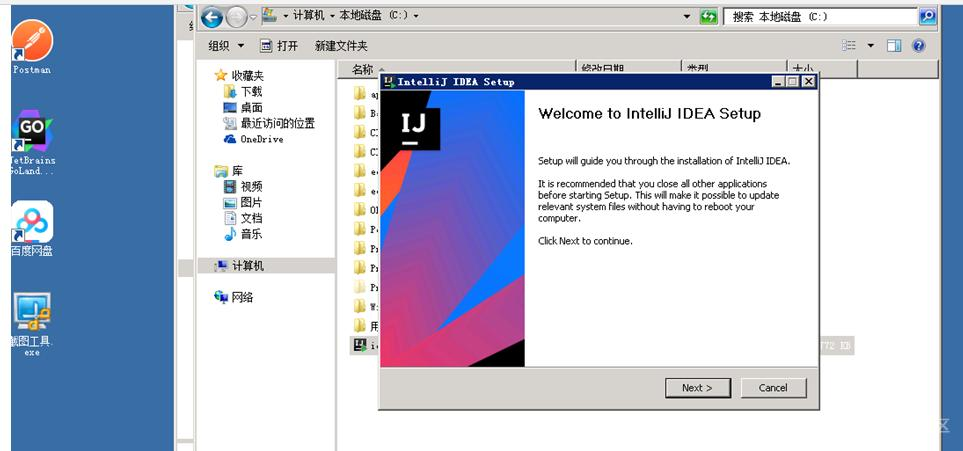This screenshot has height=451, width=963.
Task: Click the IntelliJ IDEA Setup title bar icon
Action: [389, 81]
